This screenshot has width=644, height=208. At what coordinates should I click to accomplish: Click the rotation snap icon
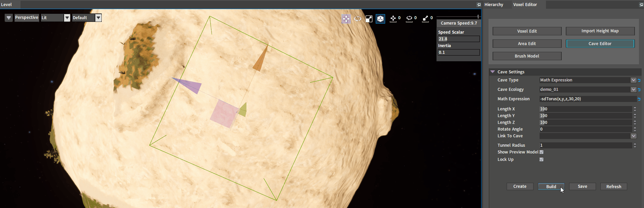tap(409, 19)
